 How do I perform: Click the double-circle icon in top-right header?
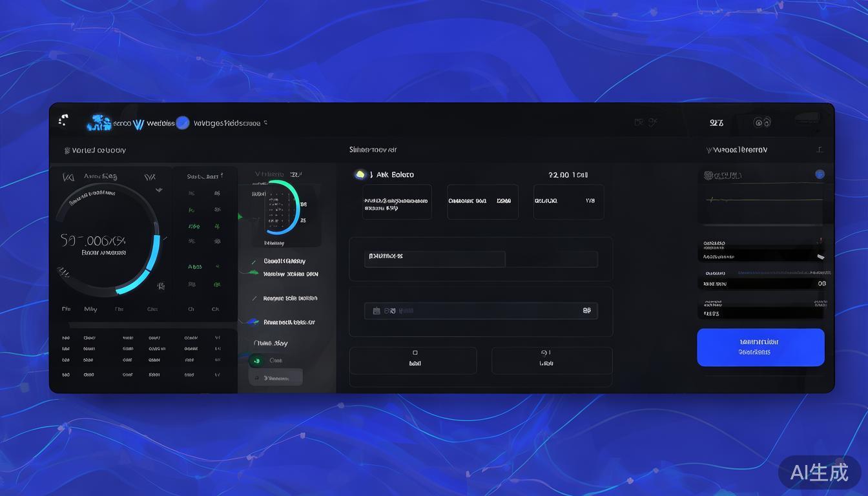point(762,122)
